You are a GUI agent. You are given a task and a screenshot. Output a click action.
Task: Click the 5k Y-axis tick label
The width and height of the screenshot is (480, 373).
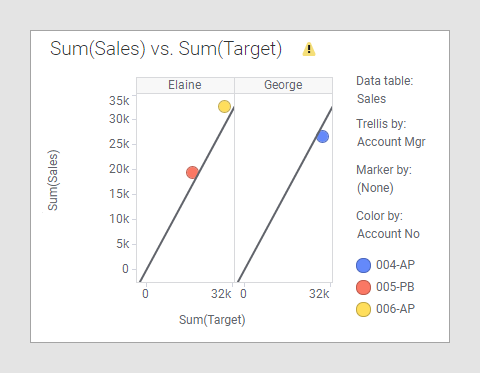coord(122,244)
